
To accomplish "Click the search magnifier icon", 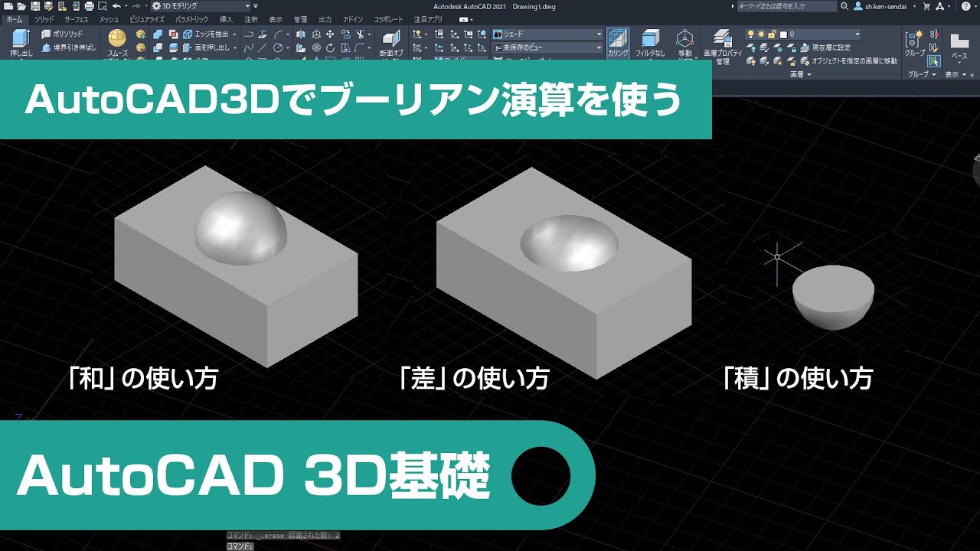I will (844, 5).
